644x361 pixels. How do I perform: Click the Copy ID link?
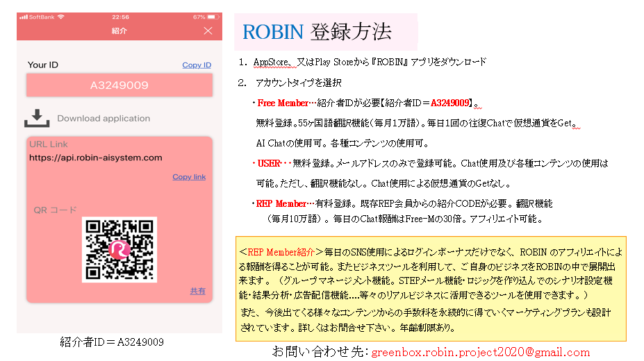point(197,65)
